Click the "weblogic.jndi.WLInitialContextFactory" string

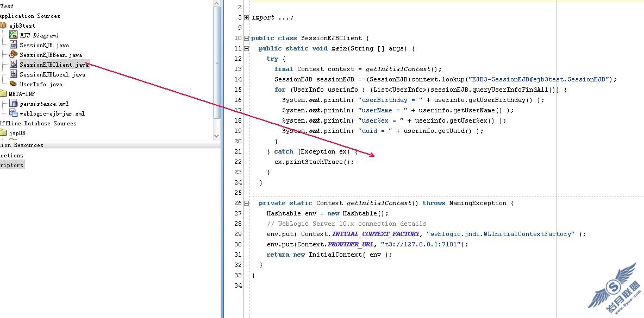[x=501, y=234]
